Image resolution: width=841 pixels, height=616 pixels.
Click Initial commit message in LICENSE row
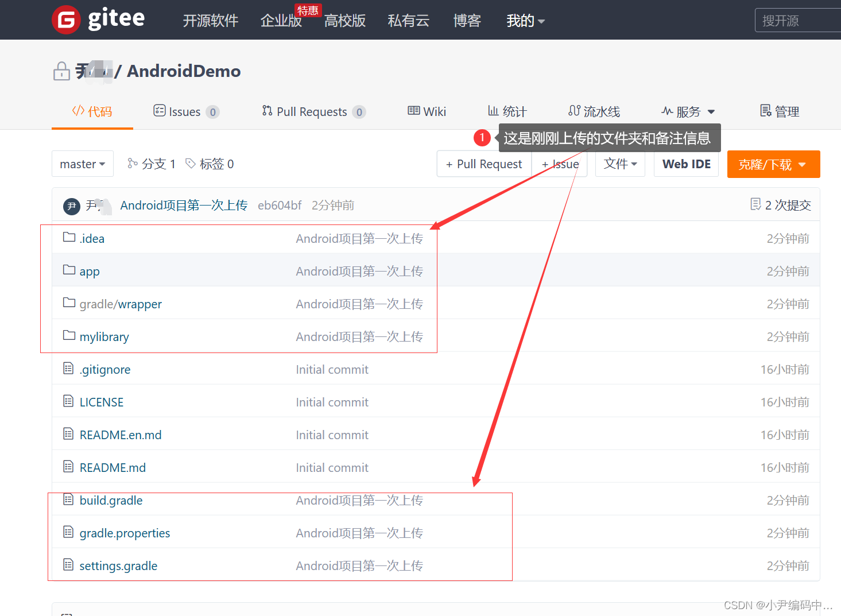(332, 402)
